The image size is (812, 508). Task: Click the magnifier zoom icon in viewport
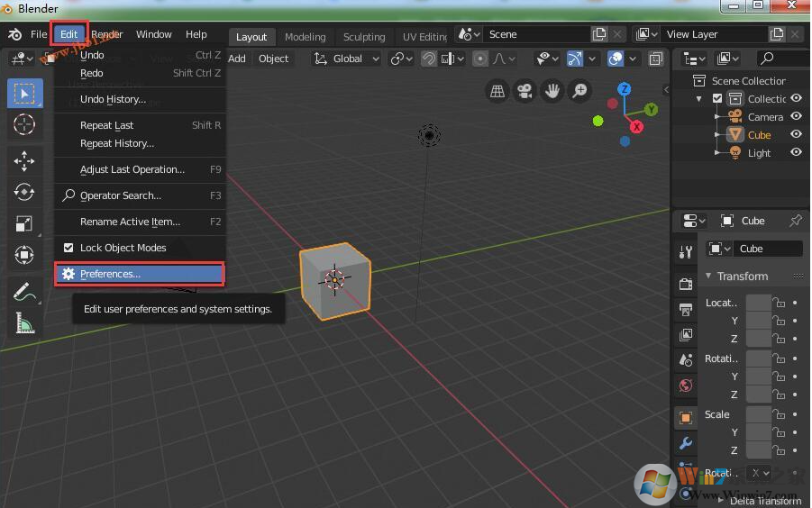pyautogui.click(x=579, y=91)
